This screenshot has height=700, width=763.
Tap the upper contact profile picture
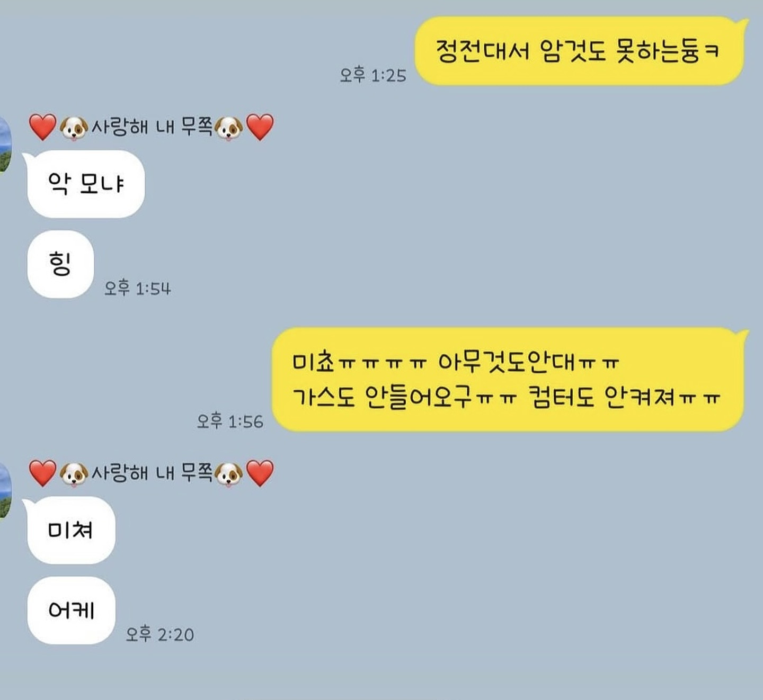point(5,144)
